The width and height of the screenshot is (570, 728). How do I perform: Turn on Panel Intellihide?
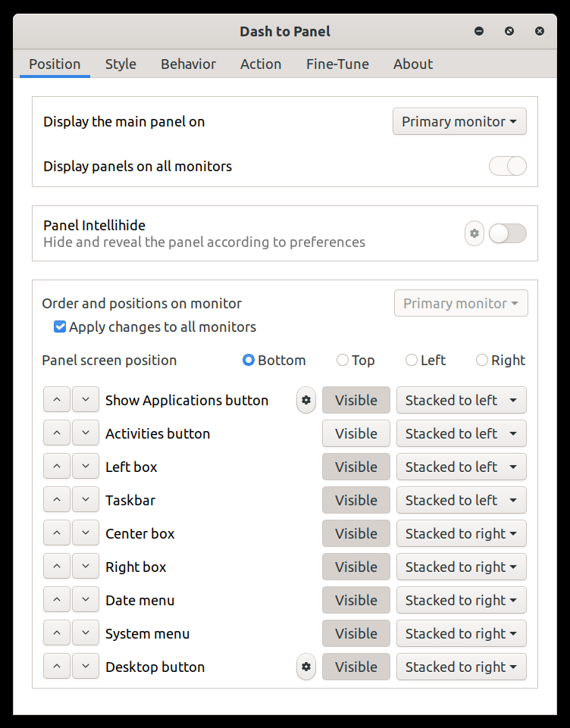507,233
